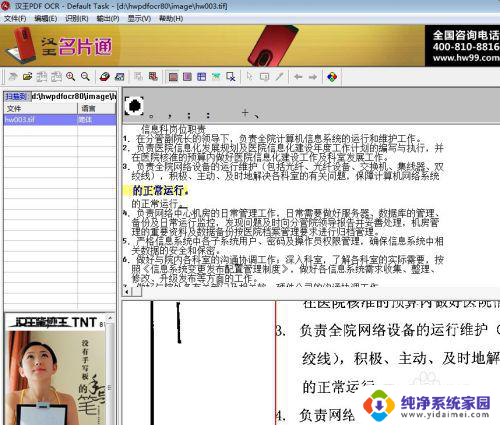The image size is (500, 425).
Task: Select the purple image region tool
Action: (187, 77)
